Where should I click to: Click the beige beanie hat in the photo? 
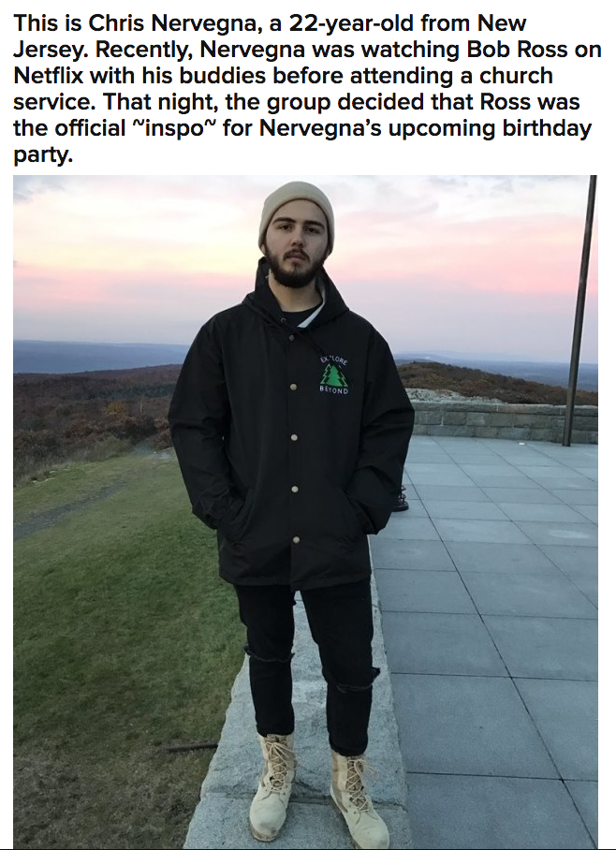[296, 211]
